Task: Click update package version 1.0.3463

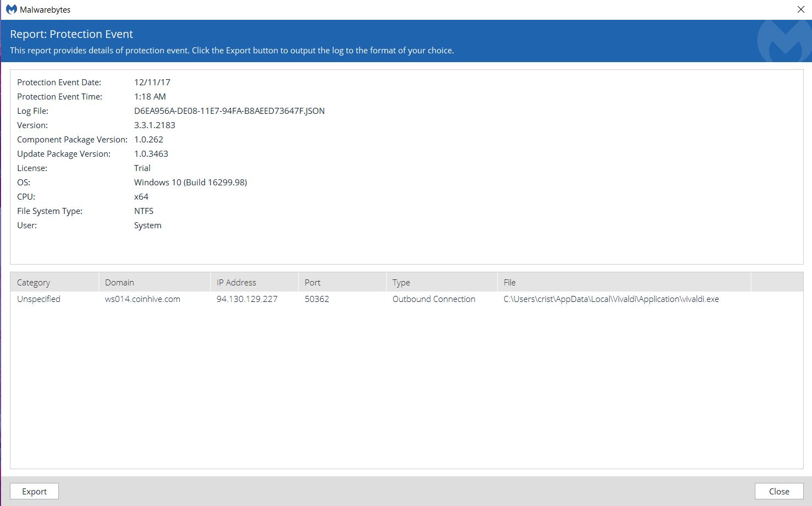Action: (x=151, y=154)
